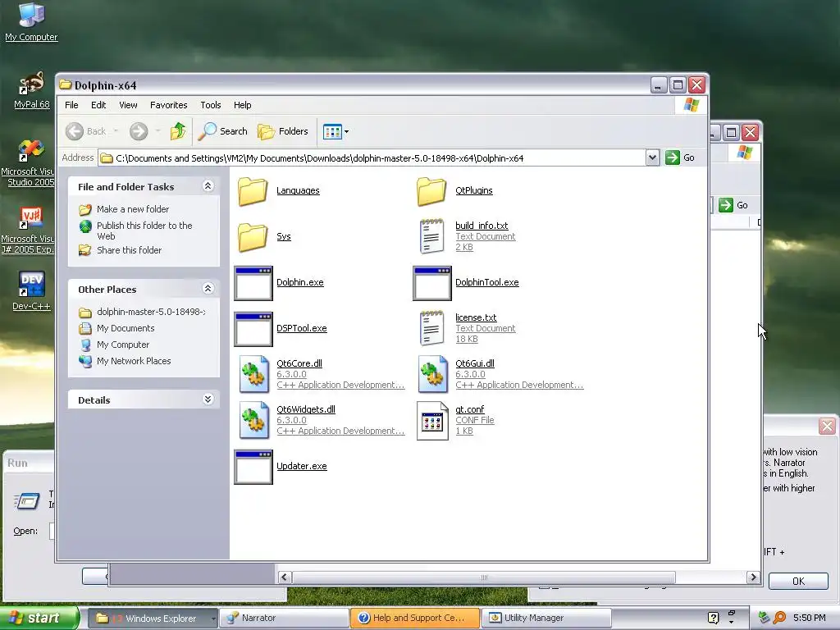840x630 pixels.
Task: Click the Back toolbar button
Action: coord(85,131)
